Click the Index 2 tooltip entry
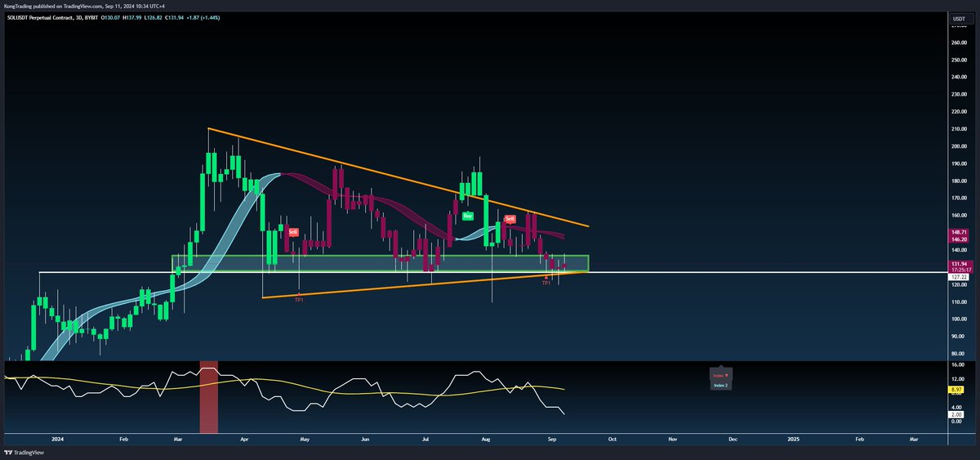Image resolution: width=980 pixels, height=460 pixels. point(720,384)
